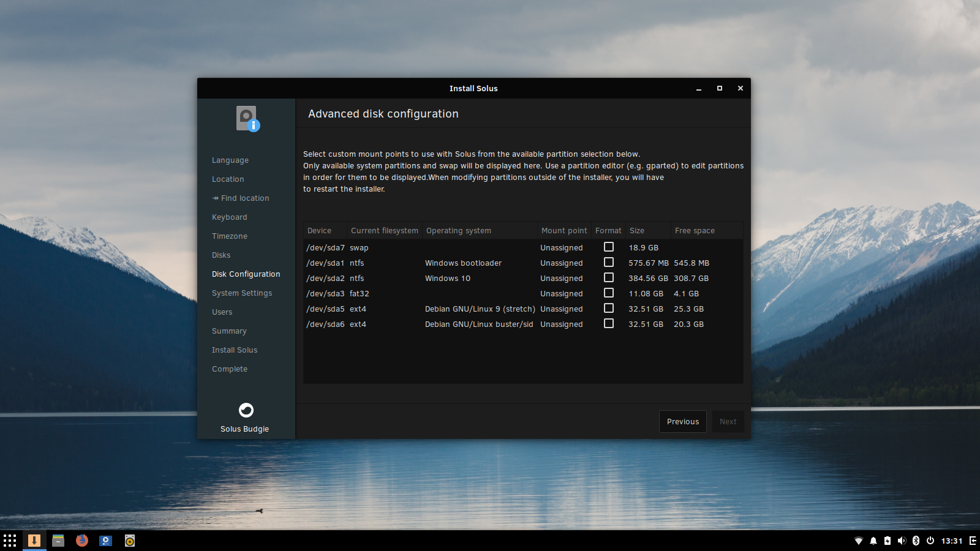Screen dimensions: 980x551
Task: Open the clock showing 13:31
Action: pyautogui.click(x=952, y=541)
